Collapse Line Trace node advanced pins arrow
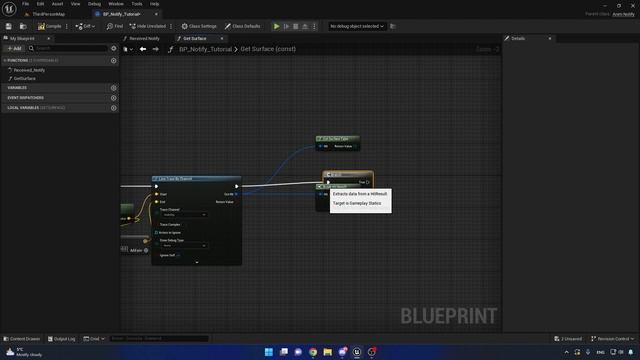This screenshot has width=640, height=360. [197, 262]
